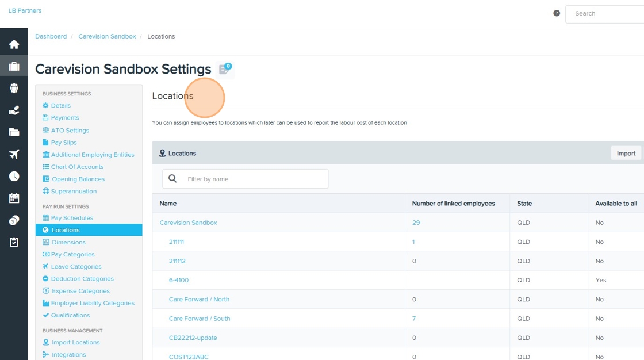Click the chart icon next to Employer Liability Categories
This screenshot has height=360, width=644.
[45, 303]
